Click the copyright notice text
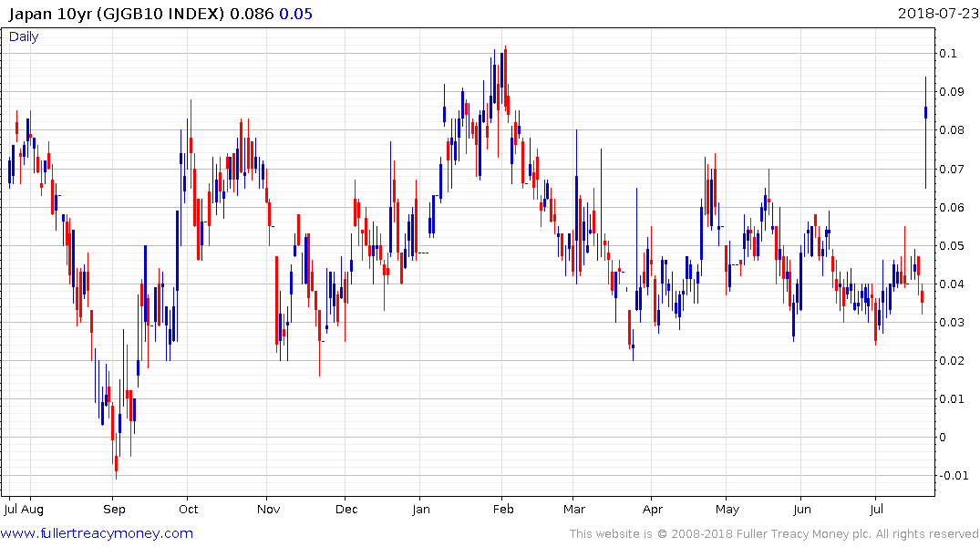 click(774, 534)
